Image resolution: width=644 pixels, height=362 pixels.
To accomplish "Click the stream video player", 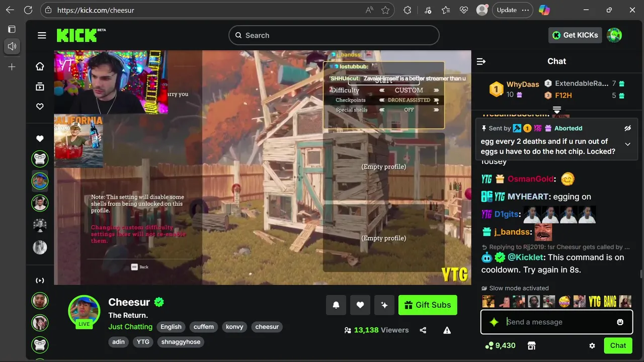I will [263, 167].
